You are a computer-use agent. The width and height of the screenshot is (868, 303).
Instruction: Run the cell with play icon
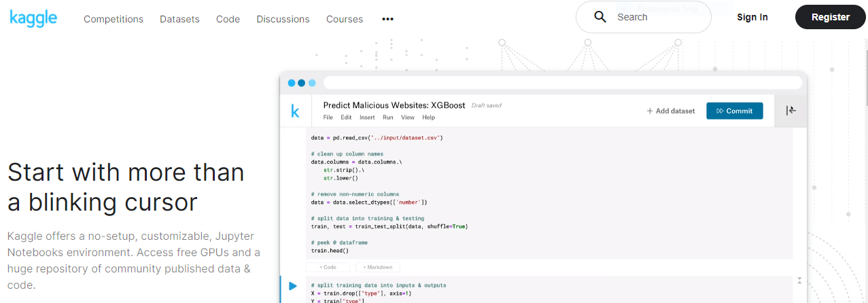(293, 286)
